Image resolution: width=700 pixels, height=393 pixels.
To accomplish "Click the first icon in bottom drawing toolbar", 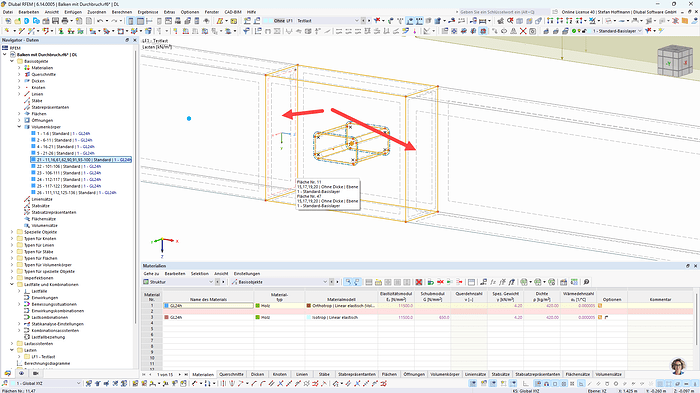I will tap(4, 383).
